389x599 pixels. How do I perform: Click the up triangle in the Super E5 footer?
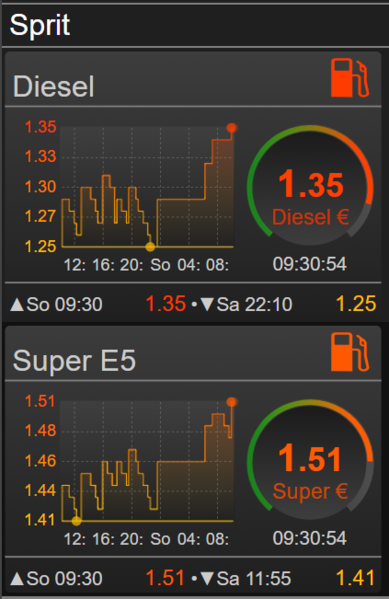(x=17, y=579)
